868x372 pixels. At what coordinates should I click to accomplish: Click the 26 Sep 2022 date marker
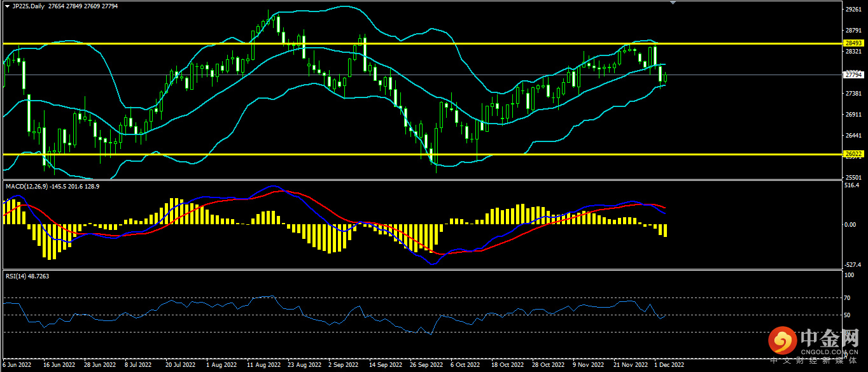[x=426, y=365]
